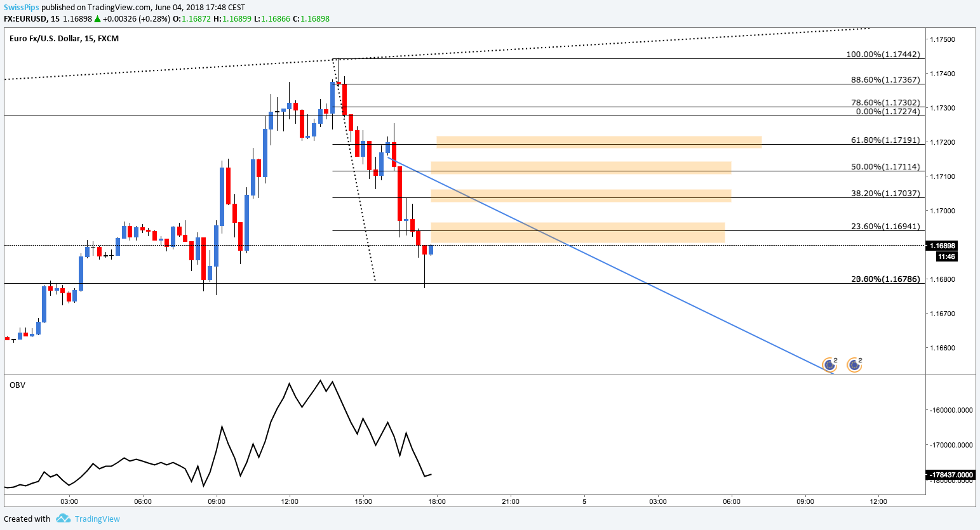Open the SwissPips author profile link

point(21,8)
